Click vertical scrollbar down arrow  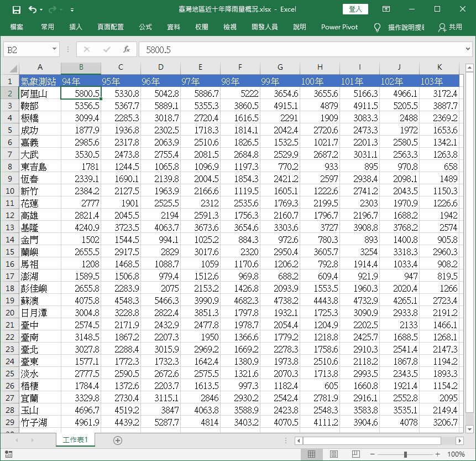tap(469, 429)
